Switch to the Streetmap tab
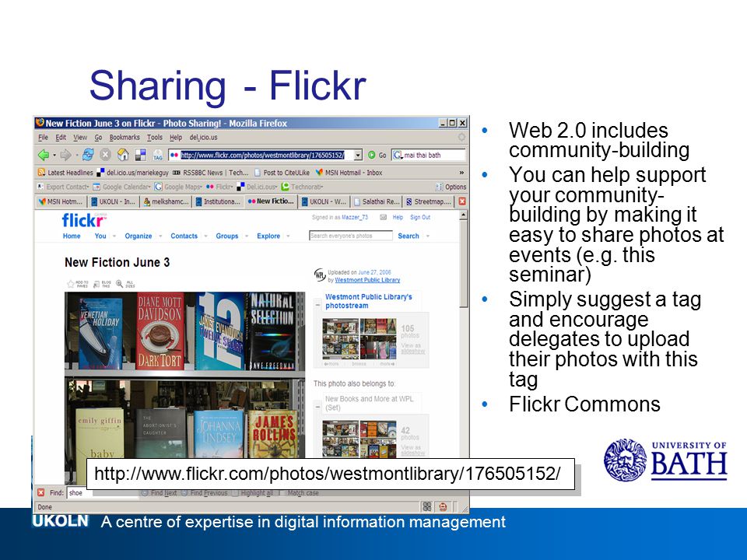 (428, 201)
